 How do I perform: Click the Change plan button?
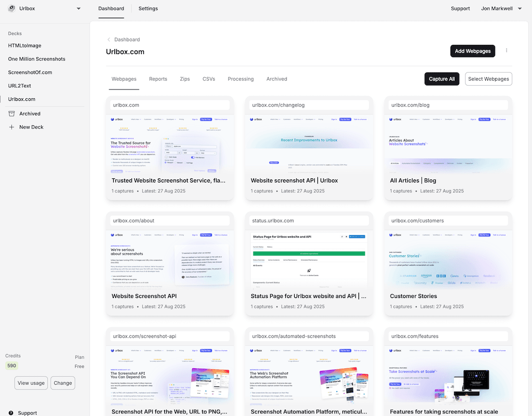pos(62,383)
